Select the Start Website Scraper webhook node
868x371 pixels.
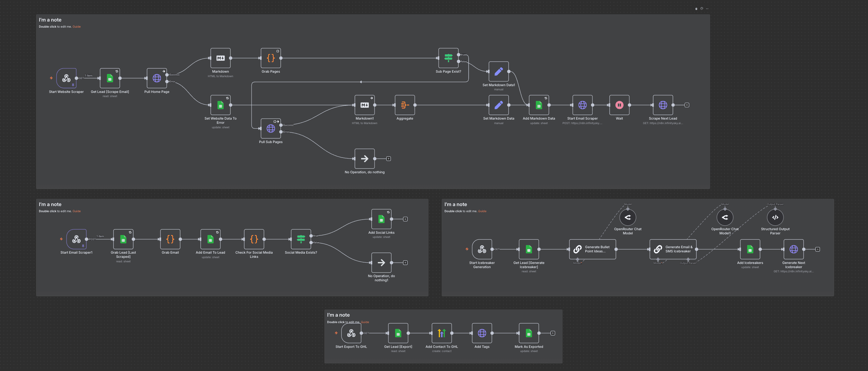[x=66, y=78]
